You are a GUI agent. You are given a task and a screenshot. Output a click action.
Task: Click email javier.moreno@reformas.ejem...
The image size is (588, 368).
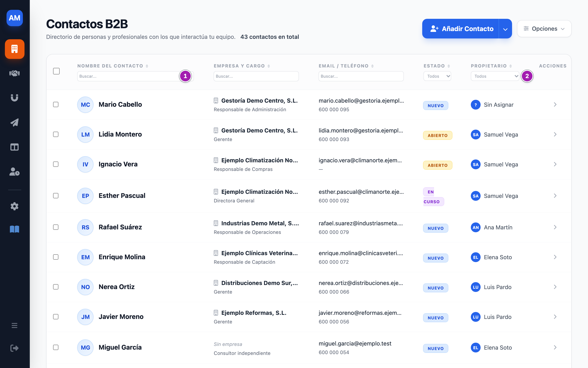tap(360, 313)
